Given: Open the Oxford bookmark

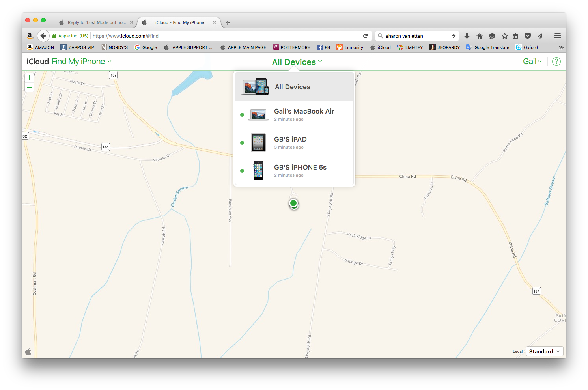Looking at the screenshot, I should tap(527, 47).
